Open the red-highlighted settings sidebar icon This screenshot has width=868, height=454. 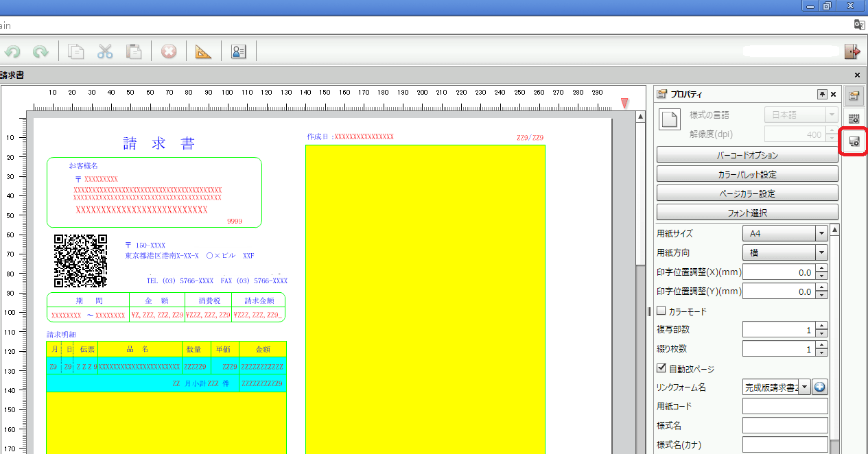click(x=854, y=142)
